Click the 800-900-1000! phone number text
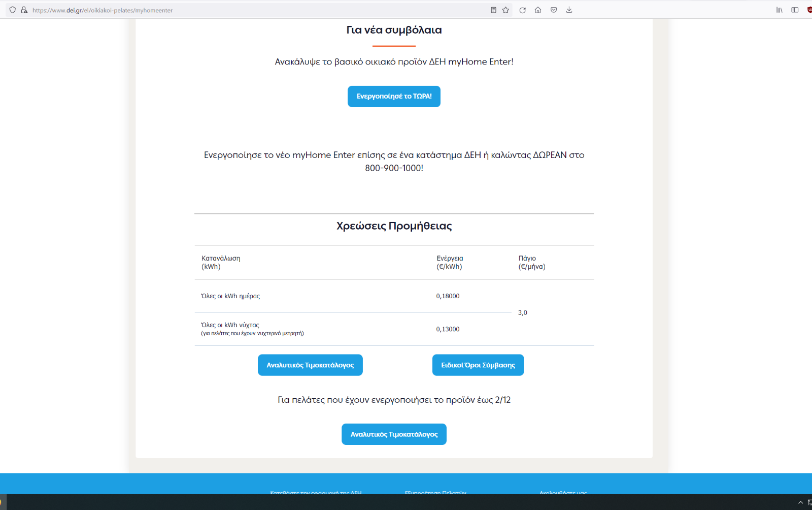The height and width of the screenshot is (510, 812). pos(394,168)
